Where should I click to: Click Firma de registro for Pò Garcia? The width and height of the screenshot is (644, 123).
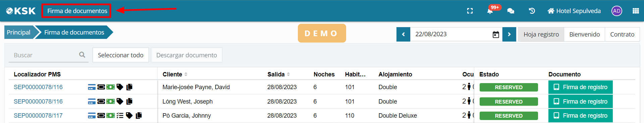click(x=581, y=116)
